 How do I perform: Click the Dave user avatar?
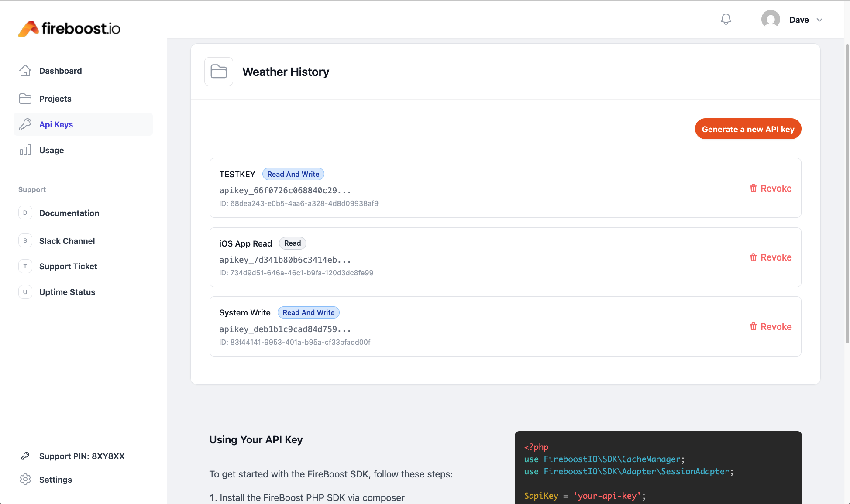771,20
